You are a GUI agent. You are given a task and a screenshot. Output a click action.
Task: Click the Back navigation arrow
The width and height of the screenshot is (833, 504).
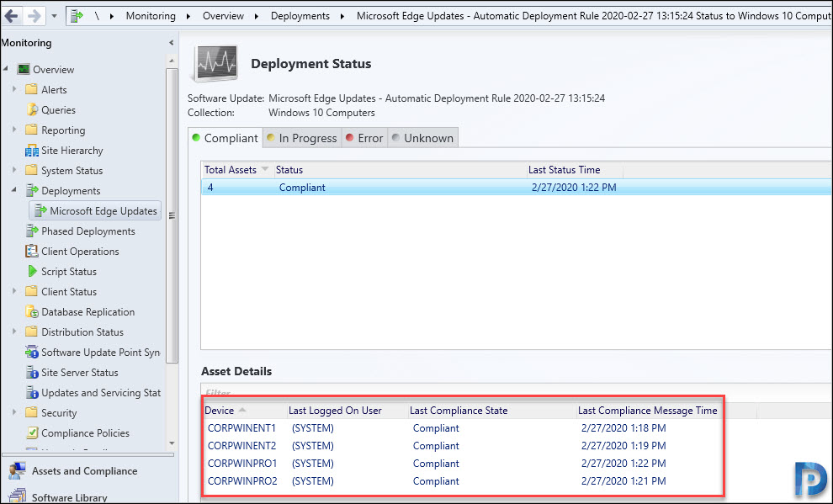11,16
